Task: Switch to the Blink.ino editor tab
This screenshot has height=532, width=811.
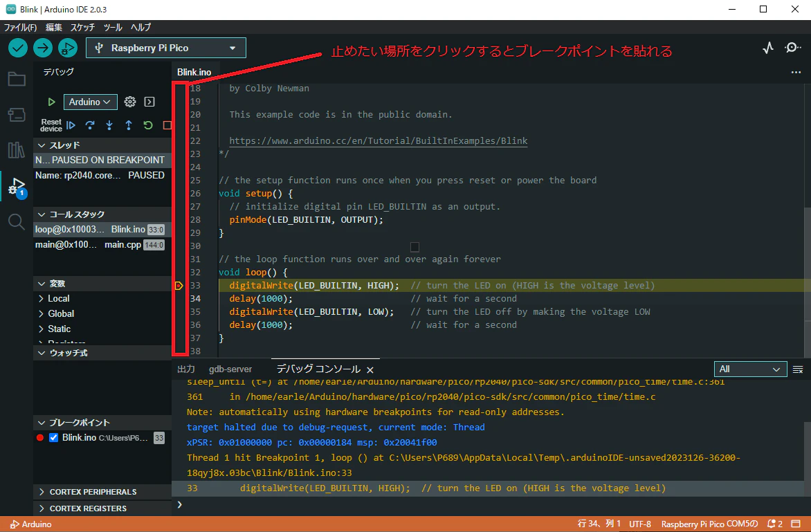Action: 194,73
